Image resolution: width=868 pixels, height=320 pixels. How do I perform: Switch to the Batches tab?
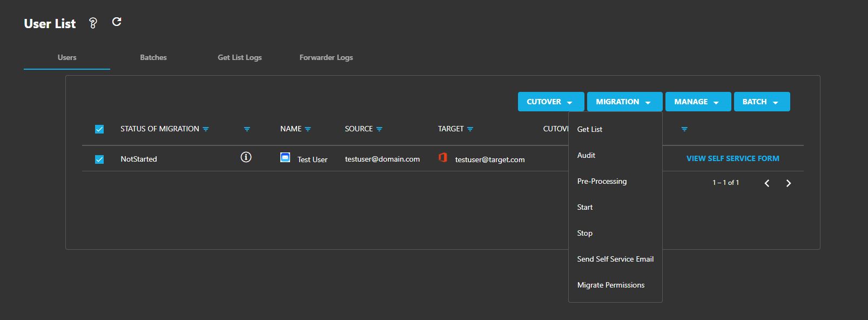coord(153,57)
